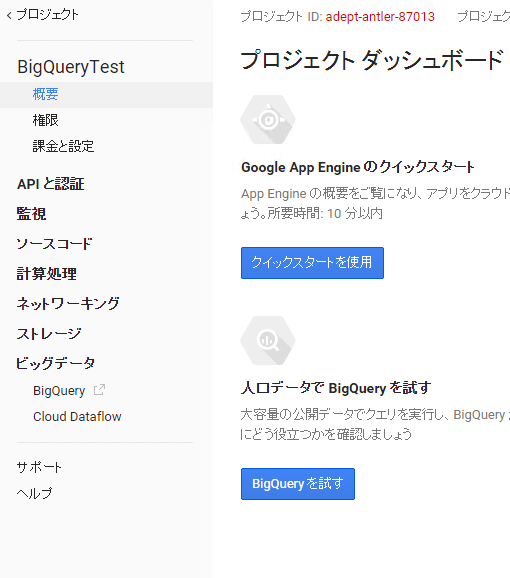Expand the ネットワーキング section

pyautogui.click(x=68, y=304)
